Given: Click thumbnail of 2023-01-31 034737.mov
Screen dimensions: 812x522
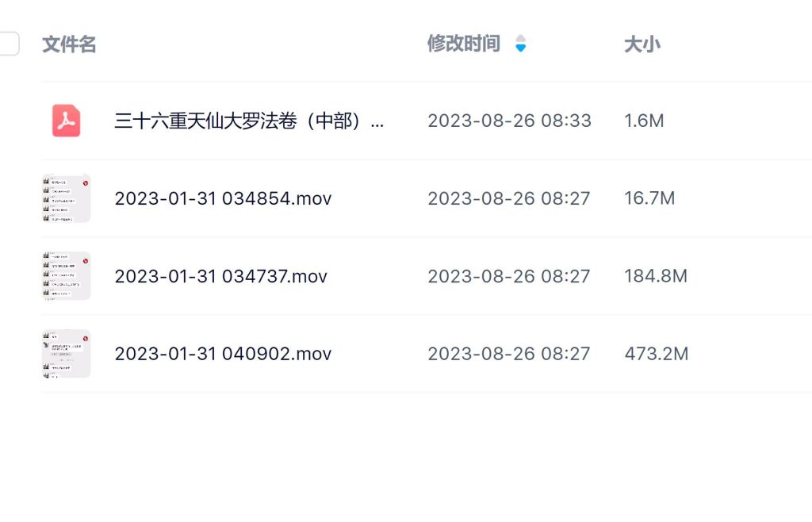Looking at the screenshot, I should point(67,276).
